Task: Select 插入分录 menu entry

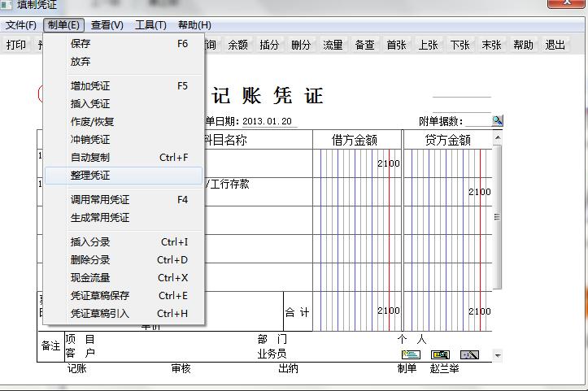Action: (124, 241)
